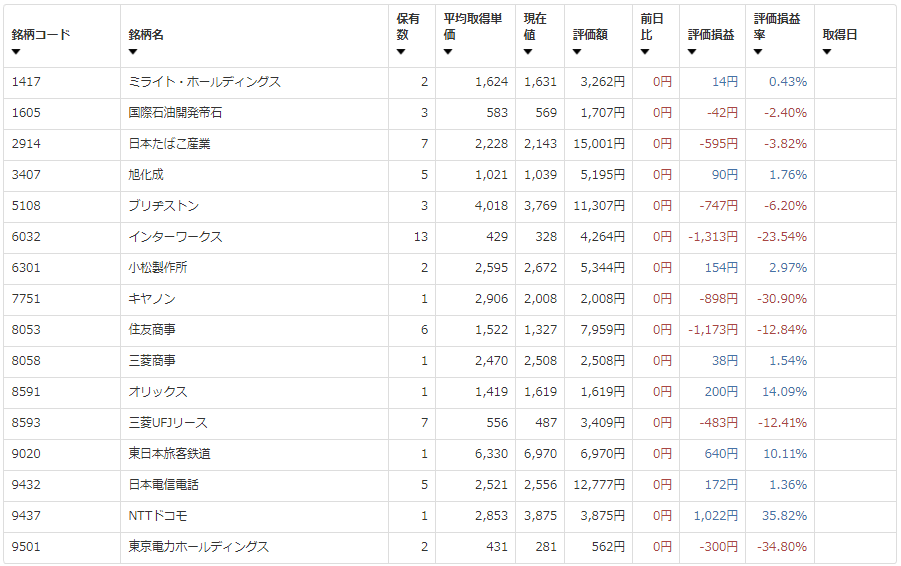Click average cost 4,018 cell

click(491, 206)
